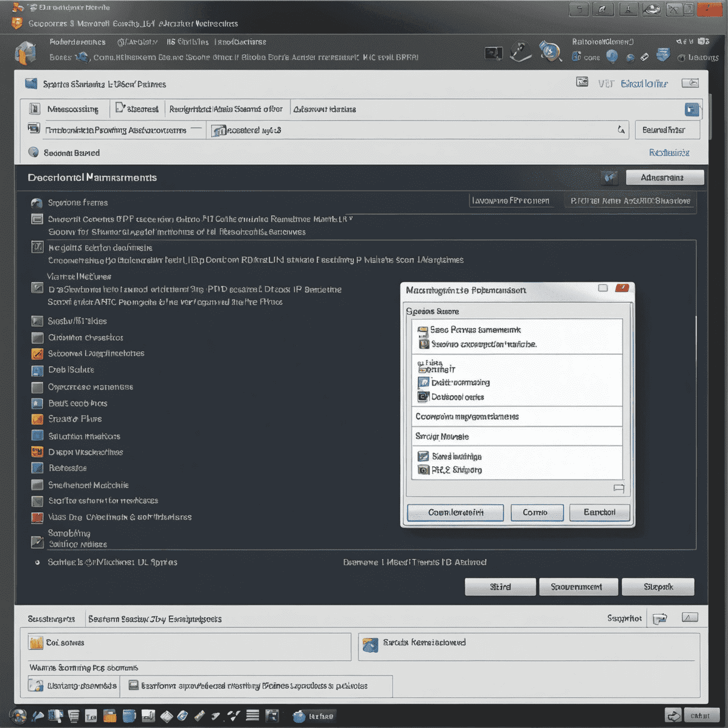Select the 'Sahtee ls Mıcchesst' radio at bottom
The width and height of the screenshot is (728, 728).
pyautogui.click(x=37, y=563)
